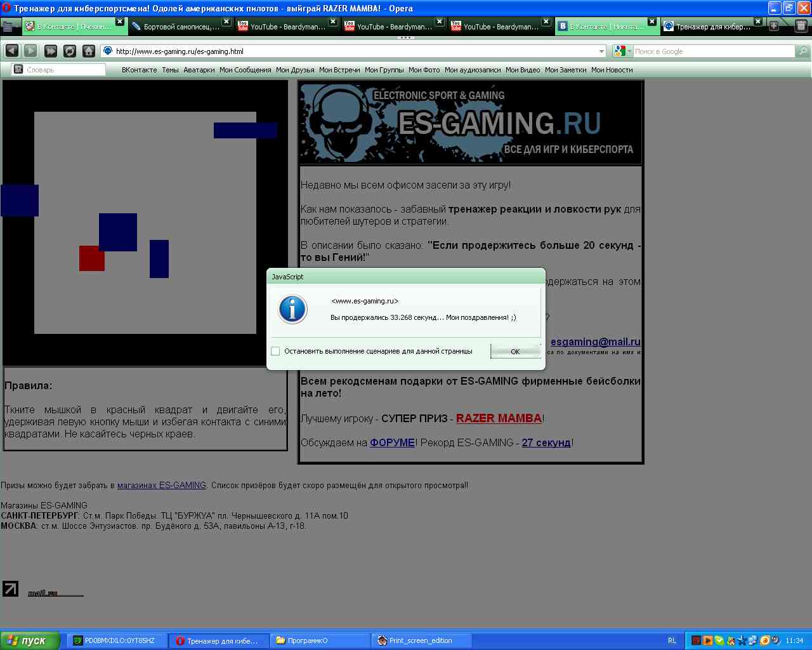Image resolution: width=812 pixels, height=650 pixels.
Task: Click the ES-GAMING.RU banner logo
Action: coord(471,124)
